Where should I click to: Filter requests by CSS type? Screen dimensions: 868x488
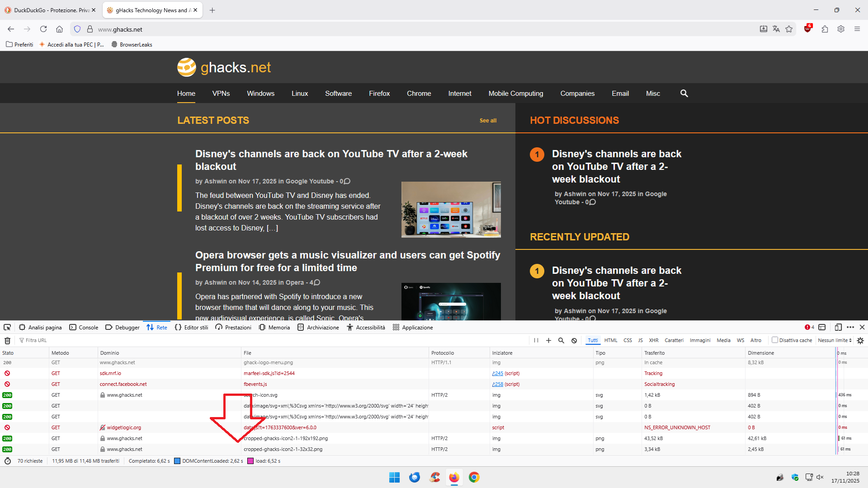click(x=627, y=340)
